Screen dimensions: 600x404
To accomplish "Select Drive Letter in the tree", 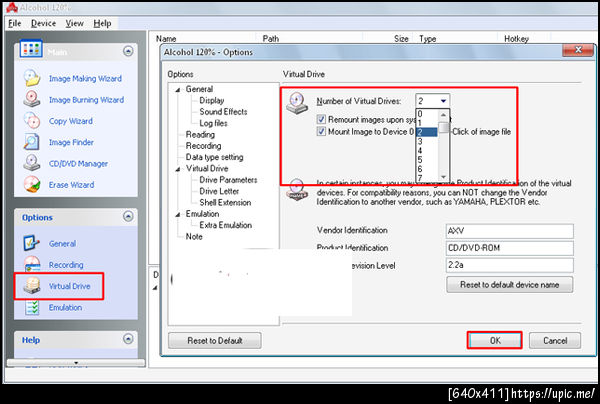I will 219,191.
